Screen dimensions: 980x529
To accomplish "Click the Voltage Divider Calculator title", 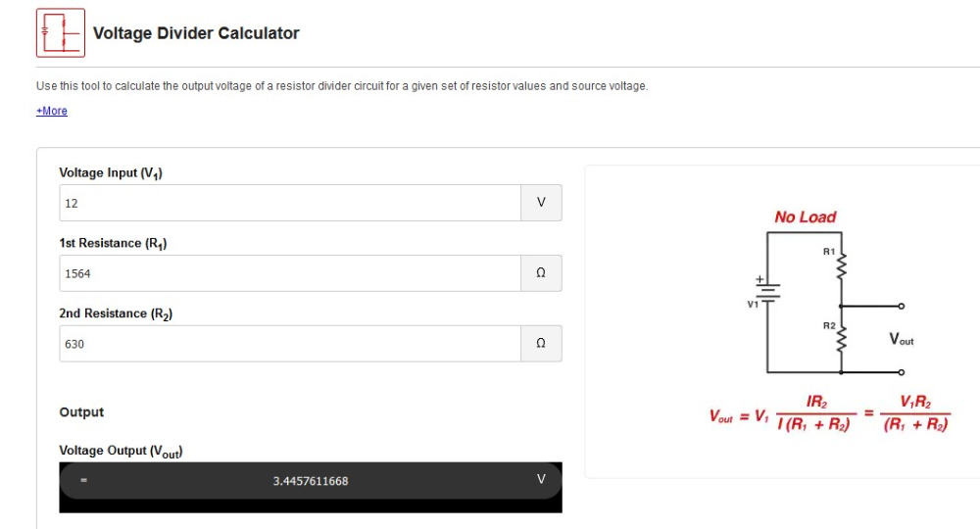I will coord(196,33).
